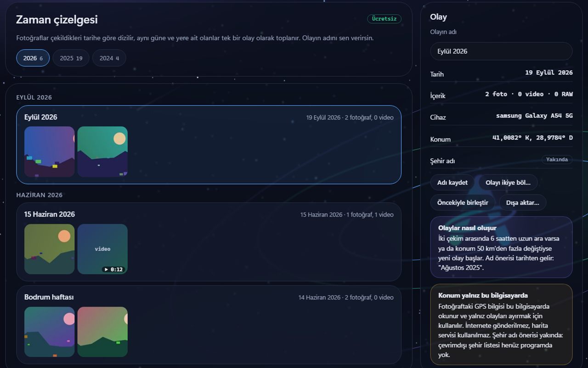Screen dimensions: 588x368
Task: Click the Olayı ikiye böl... button
Action: click(x=508, y=183)
